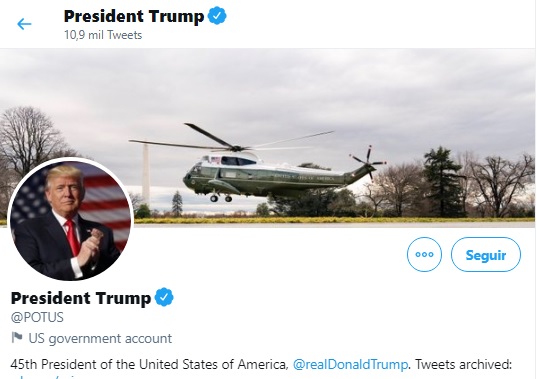Viewport: 537px width, 379px height.
Task: Click the Tweets archived text in bio
Action: click(463, 364)
